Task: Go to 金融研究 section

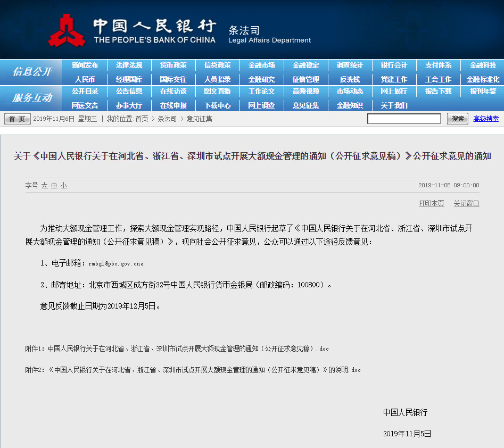Action: (262, 79)
